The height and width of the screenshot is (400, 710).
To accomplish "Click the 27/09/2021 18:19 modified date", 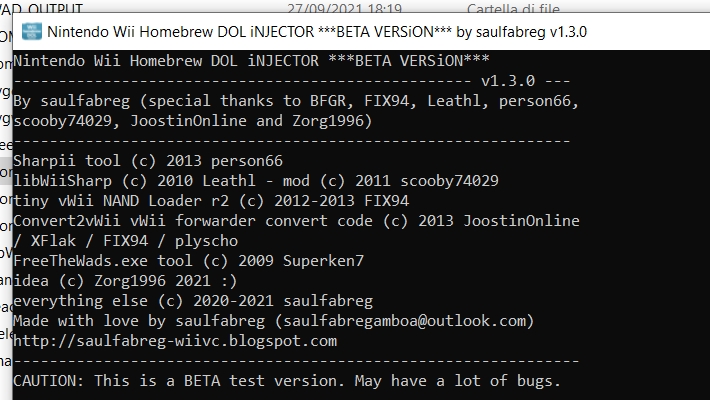I will 344,6.
